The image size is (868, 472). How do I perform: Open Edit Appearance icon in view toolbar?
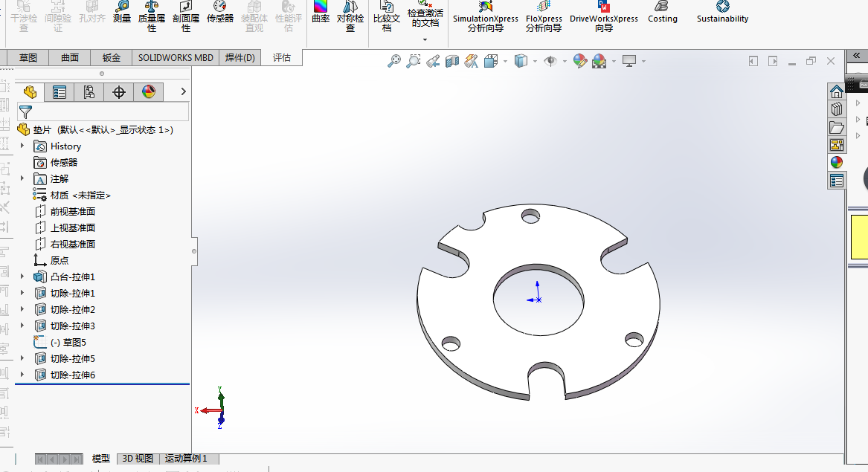pos(579,61)
